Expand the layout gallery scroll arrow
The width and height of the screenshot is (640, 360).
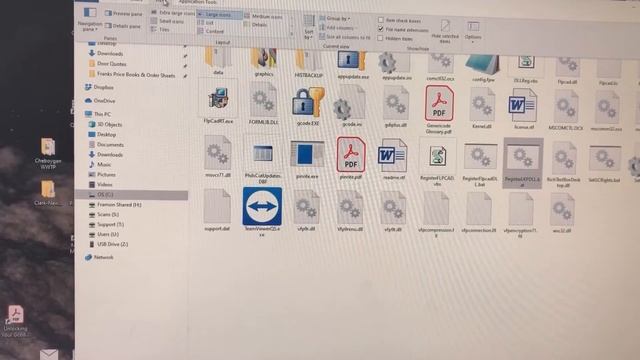pyautogui.click(x=292, y=35)
